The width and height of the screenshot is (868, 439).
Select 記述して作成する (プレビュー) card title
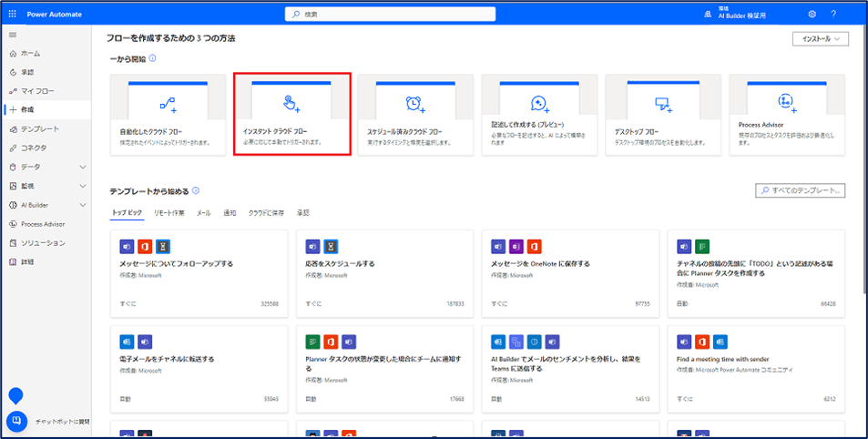pyautogui.click(x=528, y=125)
